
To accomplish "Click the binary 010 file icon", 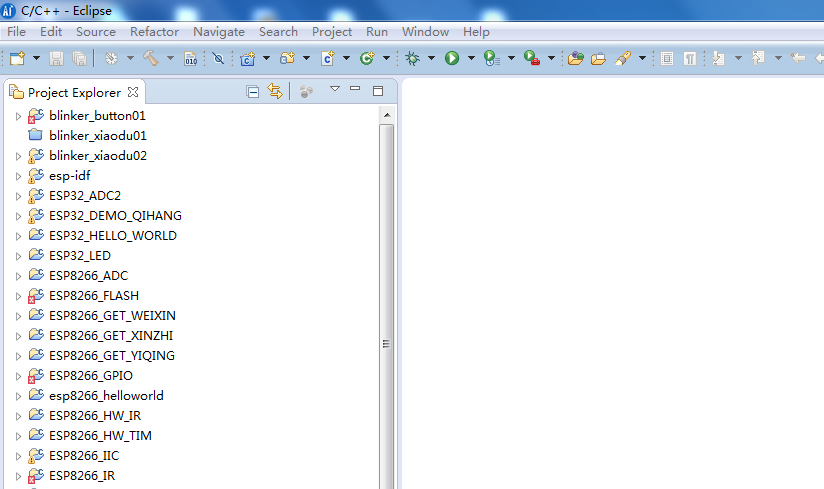I will point(191,58).
